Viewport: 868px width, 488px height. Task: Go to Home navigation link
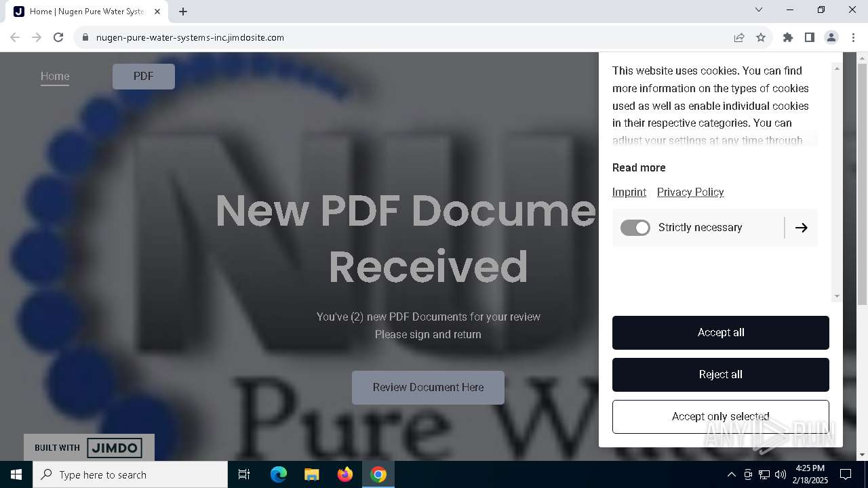(55, 77)
